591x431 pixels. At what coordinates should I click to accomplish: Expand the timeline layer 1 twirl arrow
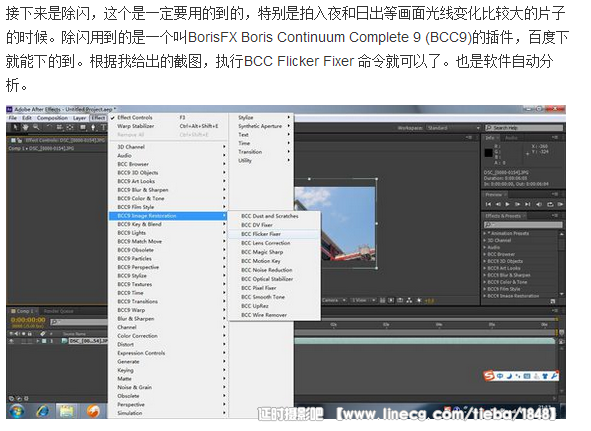pos(38,341)
